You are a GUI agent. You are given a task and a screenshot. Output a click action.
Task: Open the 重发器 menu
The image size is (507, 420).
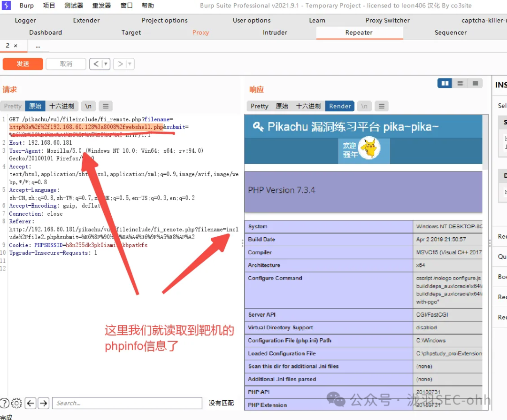click(101, 6)
